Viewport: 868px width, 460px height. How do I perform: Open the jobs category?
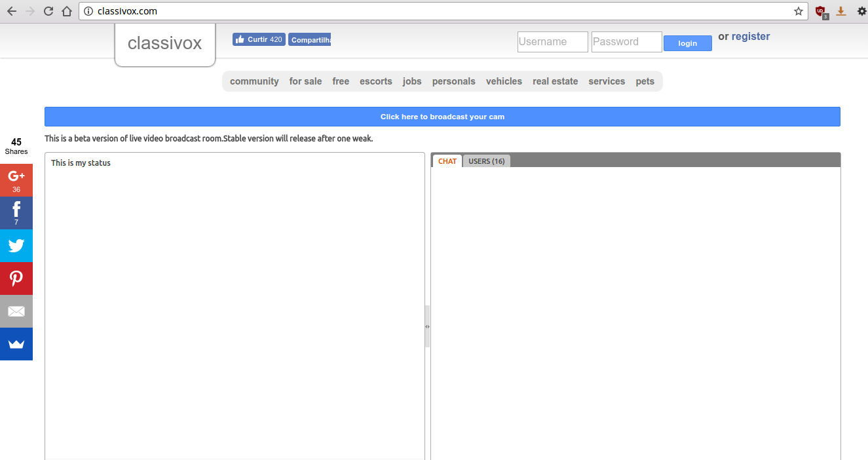tap(412, 81)
